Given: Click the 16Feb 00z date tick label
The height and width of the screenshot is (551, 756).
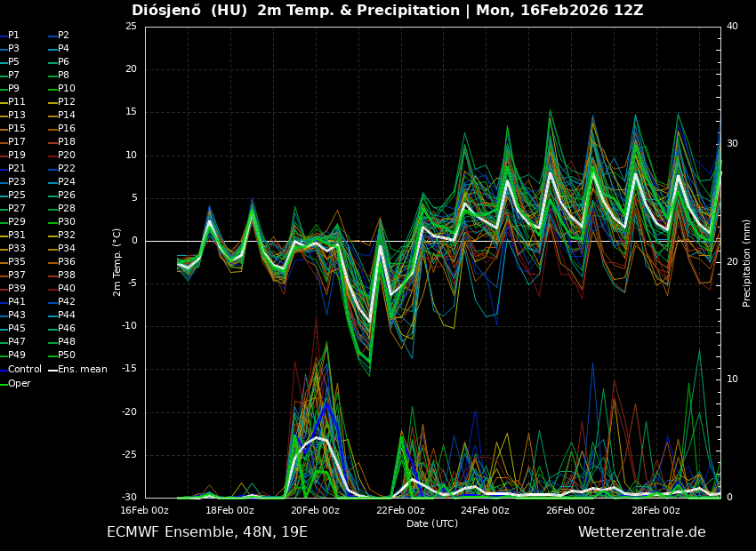Looking at the screenshot, I should coord(145,510).
